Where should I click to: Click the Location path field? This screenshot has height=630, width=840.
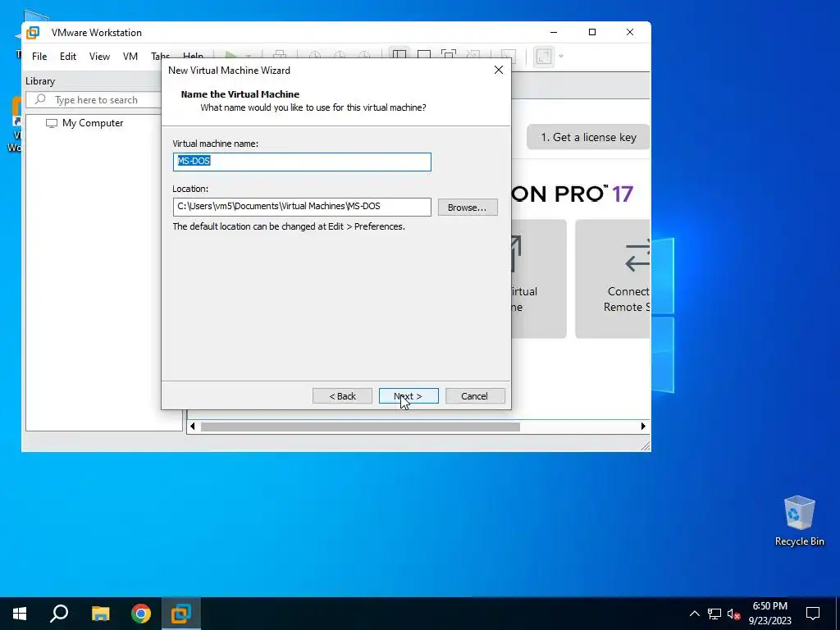302,207
